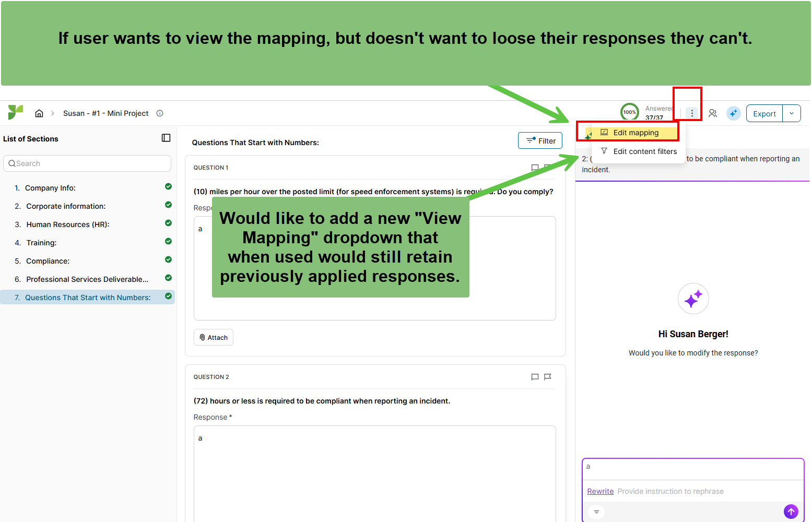This screenshot has height=522, width=812.
Task: Click the QUESTION 1 label
Action: click(211, 168)
